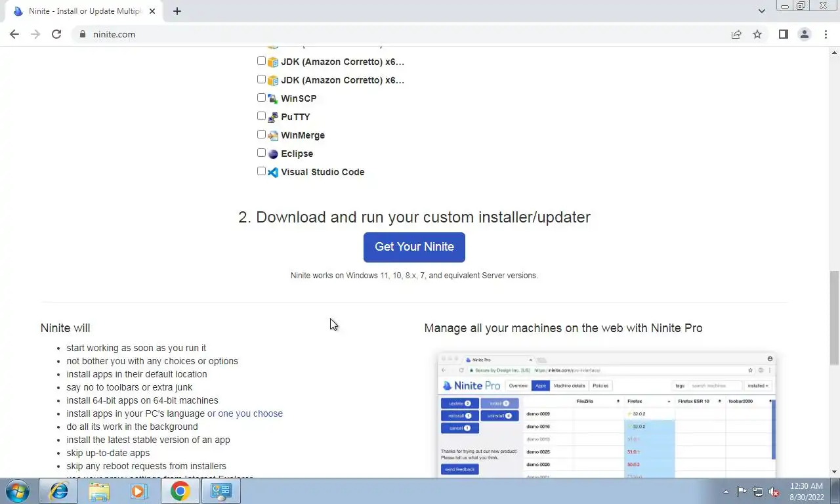This screenshot has height=504, width=840.
Task: Click the Eclipse label text
Action: 297,154
